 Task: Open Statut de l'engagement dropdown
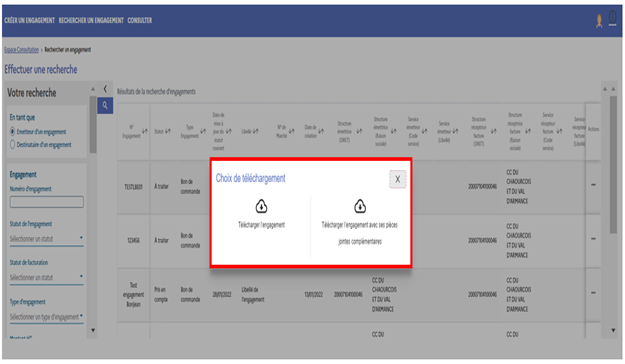click(x=46, y=239)
